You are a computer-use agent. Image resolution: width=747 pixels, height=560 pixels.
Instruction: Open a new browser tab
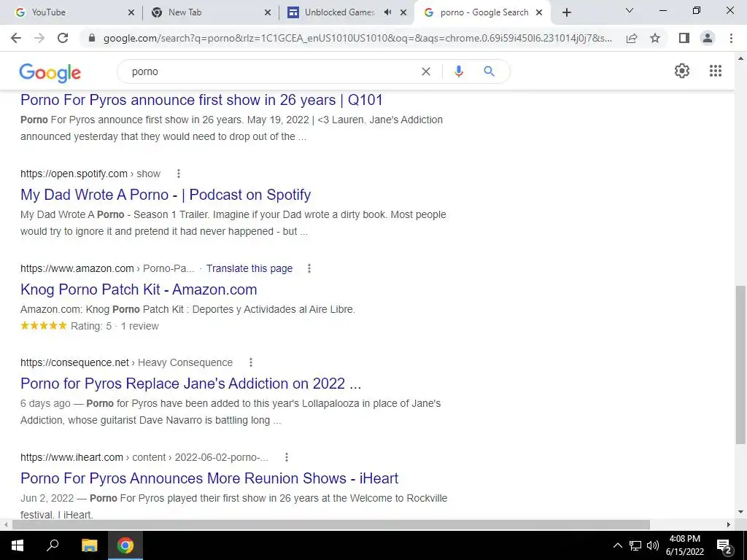[x=566, y=13]
